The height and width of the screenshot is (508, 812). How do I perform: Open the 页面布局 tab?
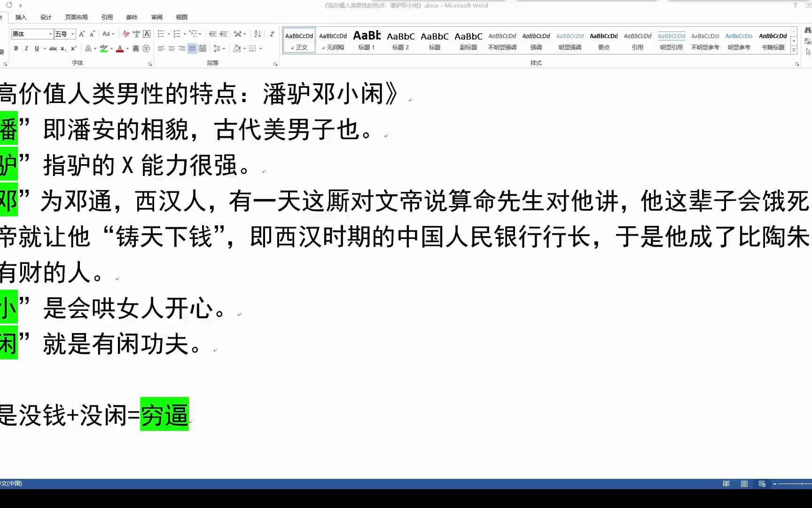[x=76, y=17]
